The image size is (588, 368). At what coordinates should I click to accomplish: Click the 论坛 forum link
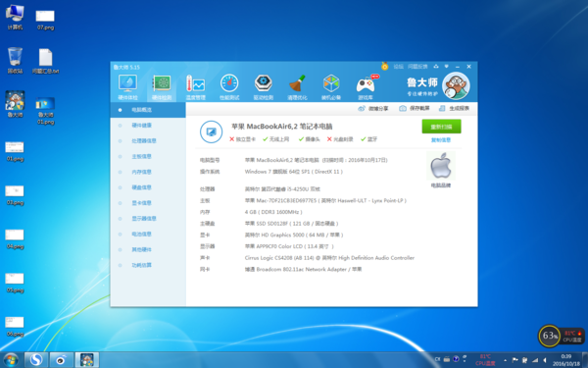398,67
